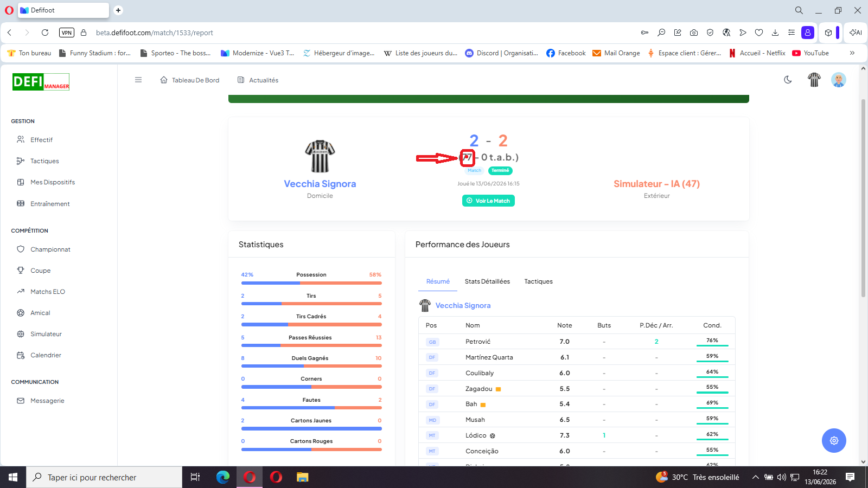Open user profile avatar

point(839,80)
